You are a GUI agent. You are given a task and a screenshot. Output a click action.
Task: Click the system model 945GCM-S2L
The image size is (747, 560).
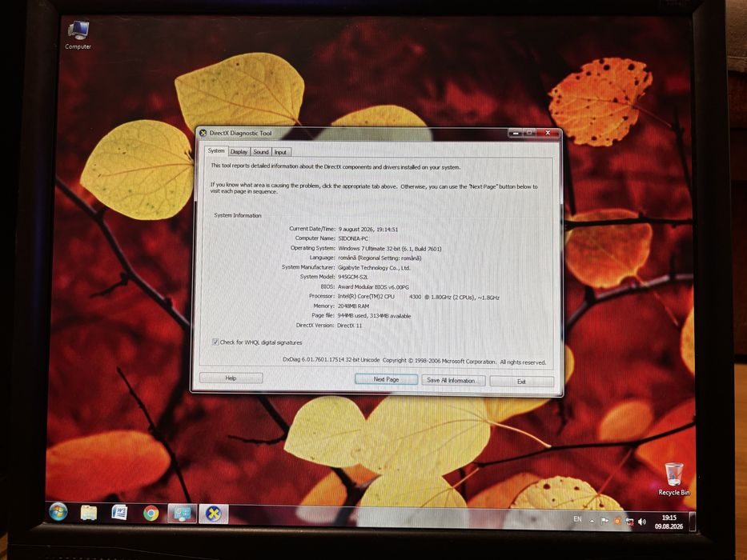352,277
